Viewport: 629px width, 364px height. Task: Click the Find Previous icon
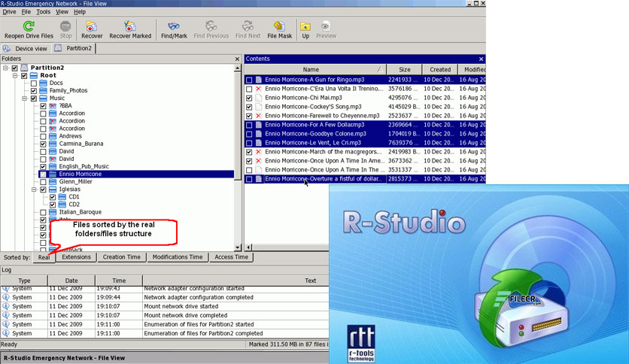(211, 26)
